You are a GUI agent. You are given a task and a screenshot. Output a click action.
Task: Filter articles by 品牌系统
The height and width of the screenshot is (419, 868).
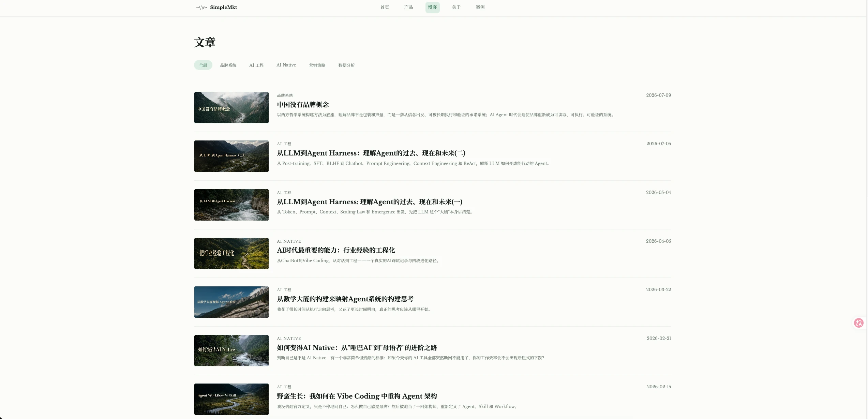pyautogui.click(x=228, y=65)
